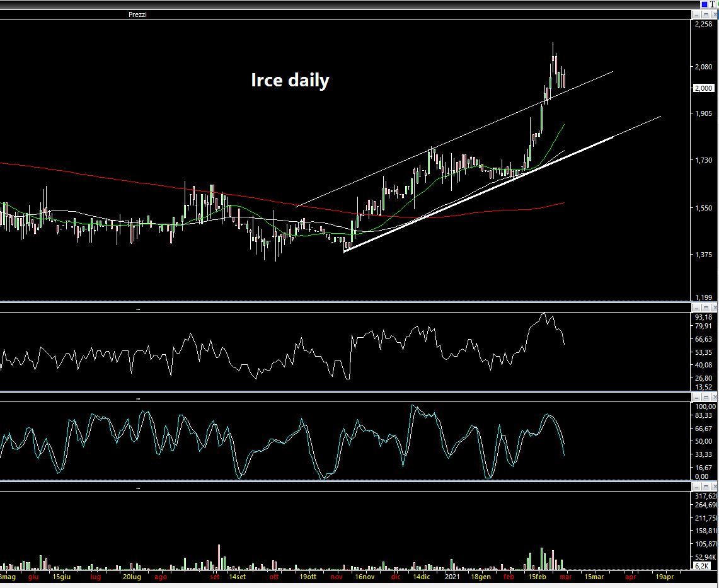Screen dimensions: 719x588
Task: Click the '20lug' date label
Action: coord(132,577)
